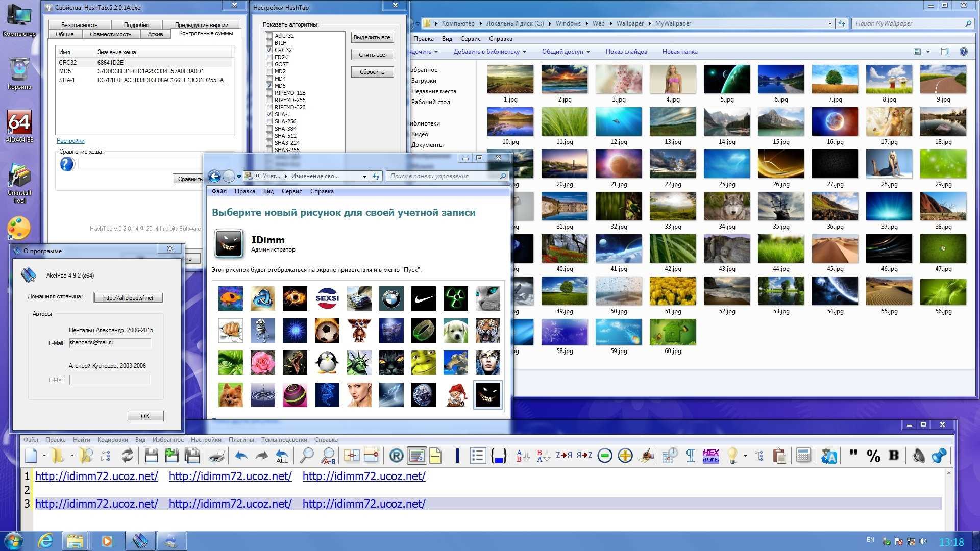Open AkelPad's 'Темы подсветки' menu

click(284, 440)
